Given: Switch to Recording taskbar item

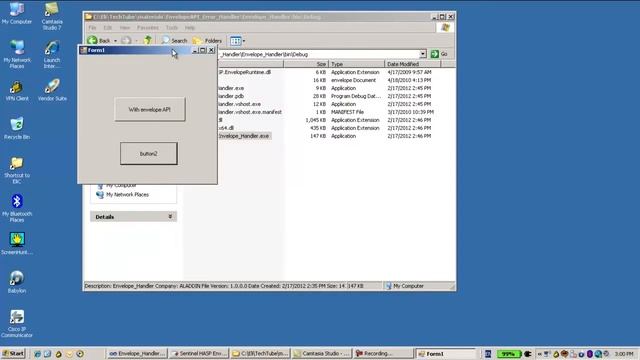Looking at the screenshot, I should [x=384, y=353].
